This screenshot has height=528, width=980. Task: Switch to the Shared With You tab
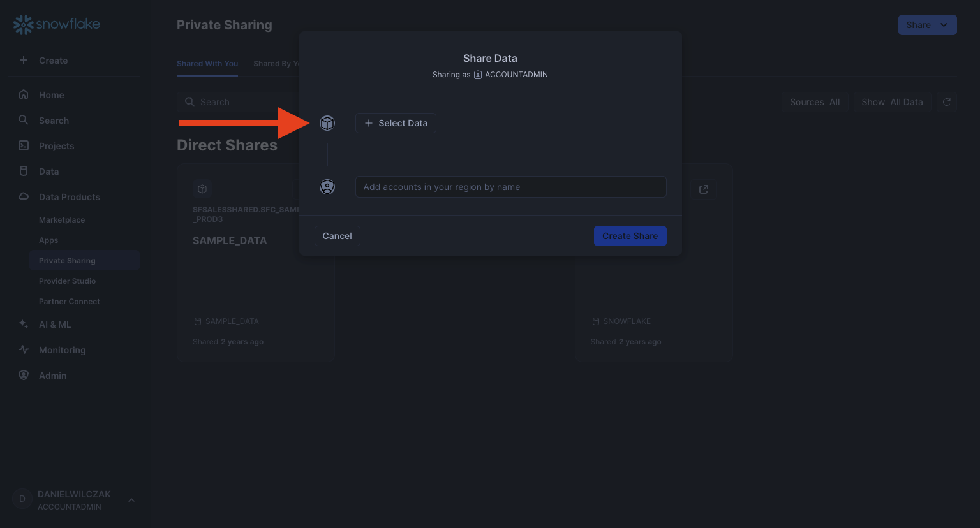coord(207,64)
